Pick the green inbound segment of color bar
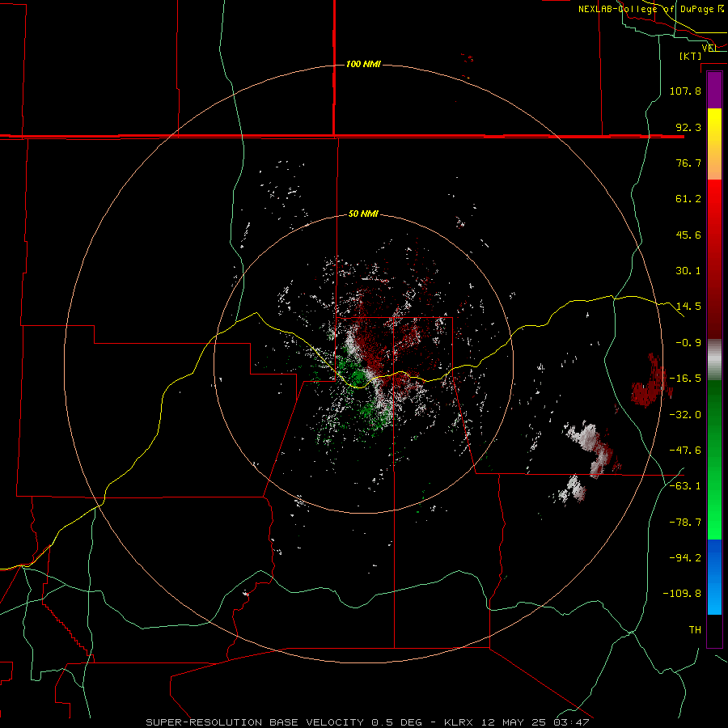The width and height of the screenshot is (728, 728). (714, 459)
